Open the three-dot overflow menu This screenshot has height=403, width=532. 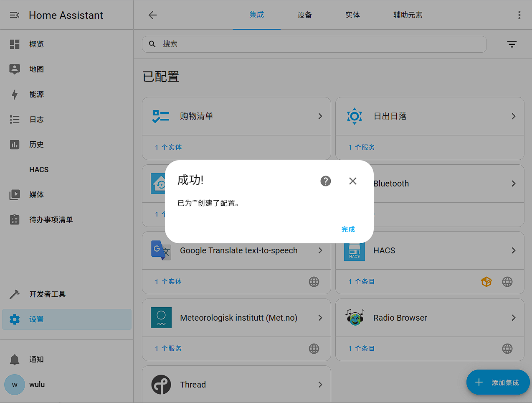point(519,15)
